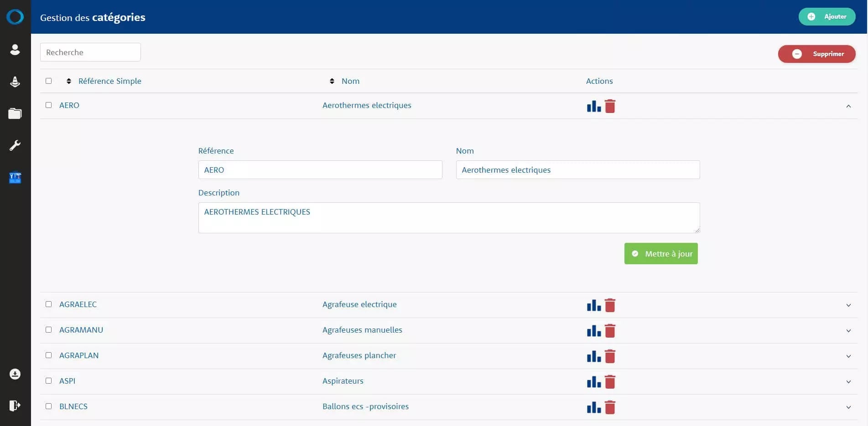Click the logout icon in sidebar

pyautogui.click(x=15, y=405)
